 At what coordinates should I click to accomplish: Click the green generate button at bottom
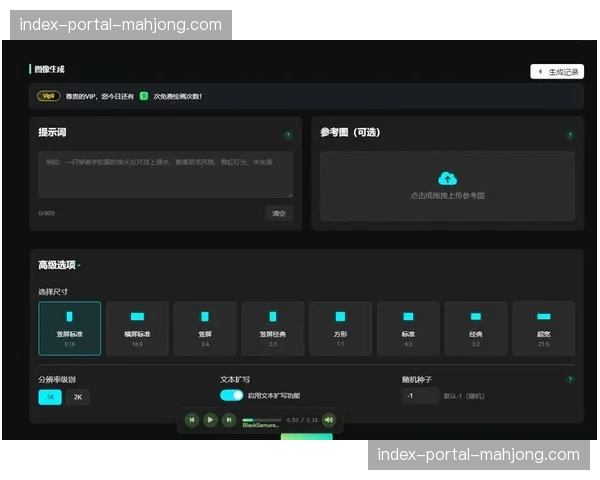307,436
